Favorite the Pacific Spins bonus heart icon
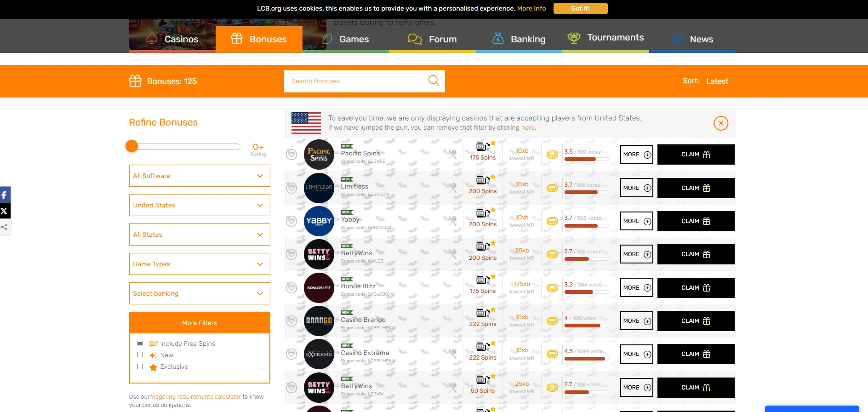Screen dimensions: 868x412 [291, 154]
